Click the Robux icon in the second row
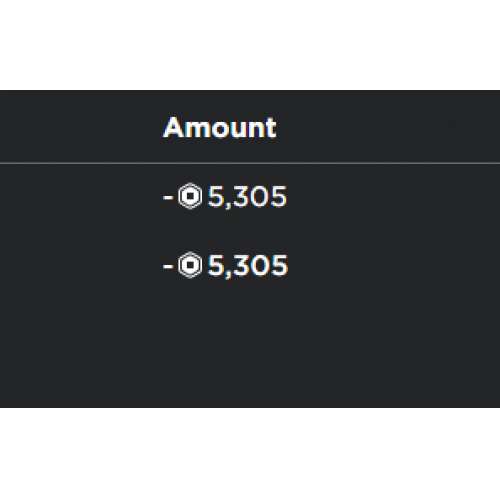The image size is (500, 500). [190, 265]
